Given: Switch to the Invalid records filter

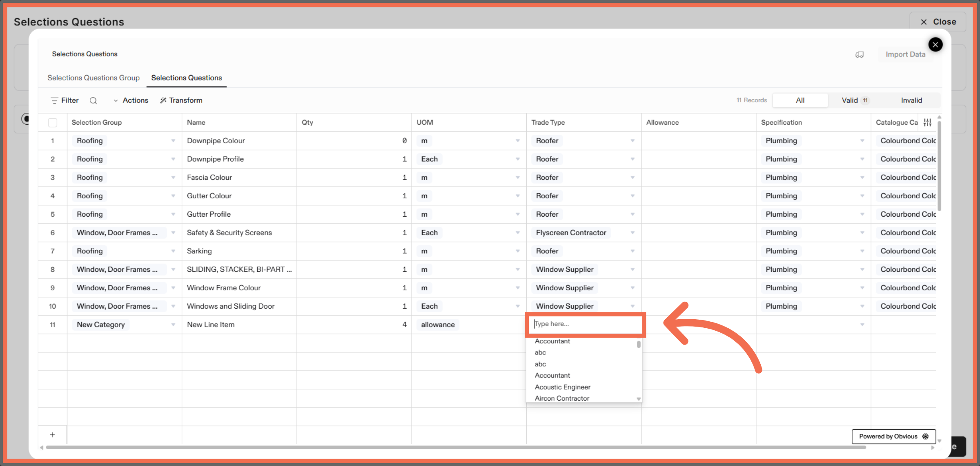Looking at the screenshot, I should (911, 101).
